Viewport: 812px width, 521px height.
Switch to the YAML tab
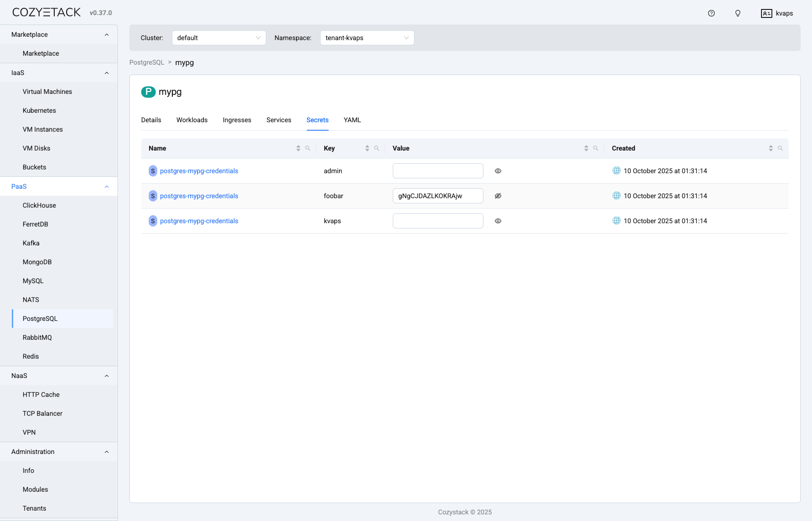[352, 120]
